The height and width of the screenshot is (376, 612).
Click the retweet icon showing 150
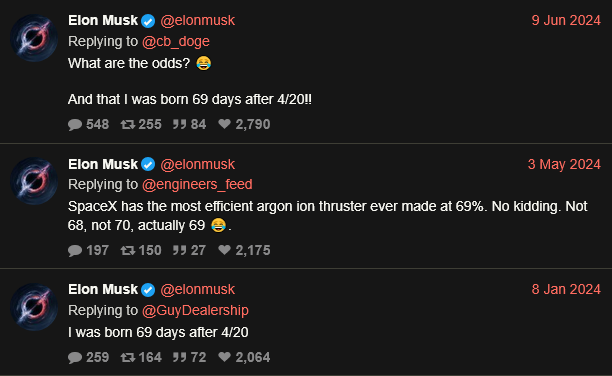tap(128, 250)
